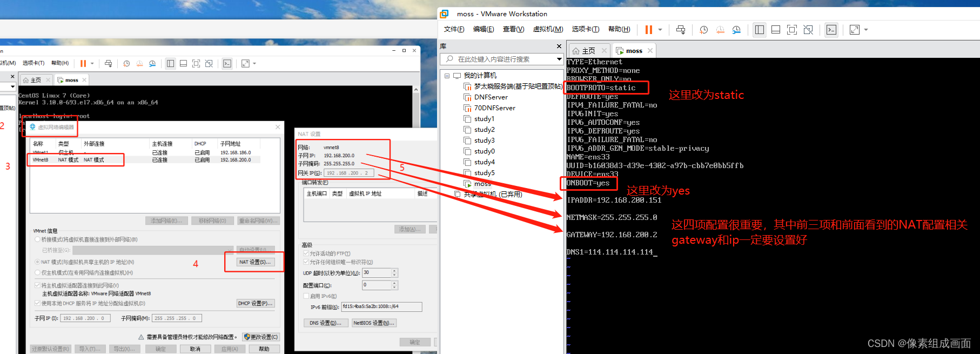This screenshot has width=980, height=354.
Task: Toggle 使用本地 DHCP 服务 checkbox
Action: click(x=37, y=303)
